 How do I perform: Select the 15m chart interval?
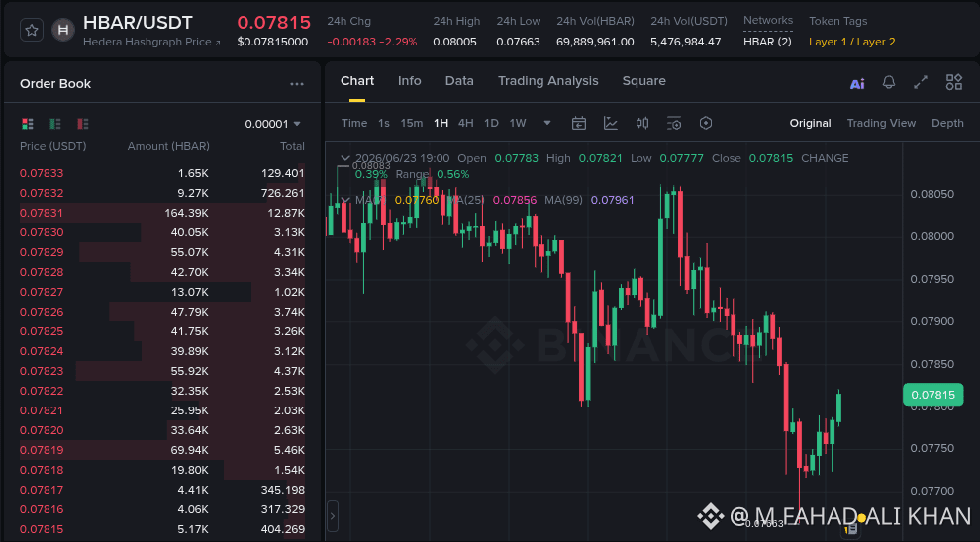point(411,123)
